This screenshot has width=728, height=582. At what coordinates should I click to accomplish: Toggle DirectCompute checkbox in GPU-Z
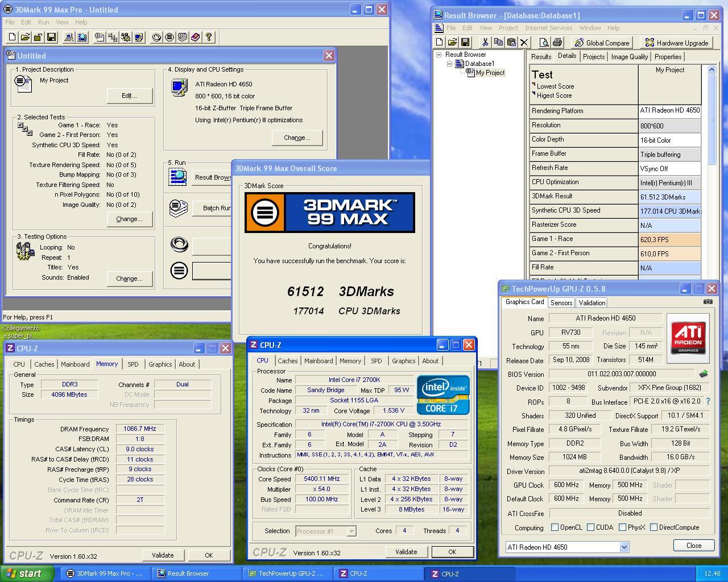pos(653,527)
